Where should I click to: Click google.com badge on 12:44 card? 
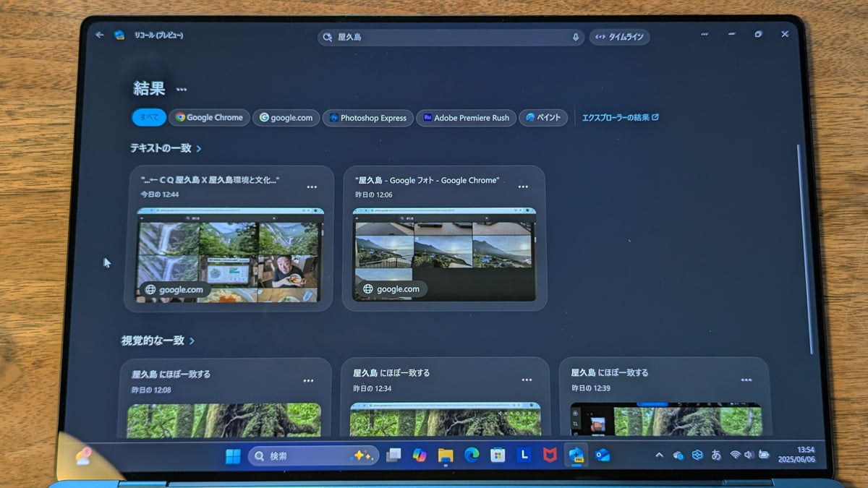coord(175,290)
